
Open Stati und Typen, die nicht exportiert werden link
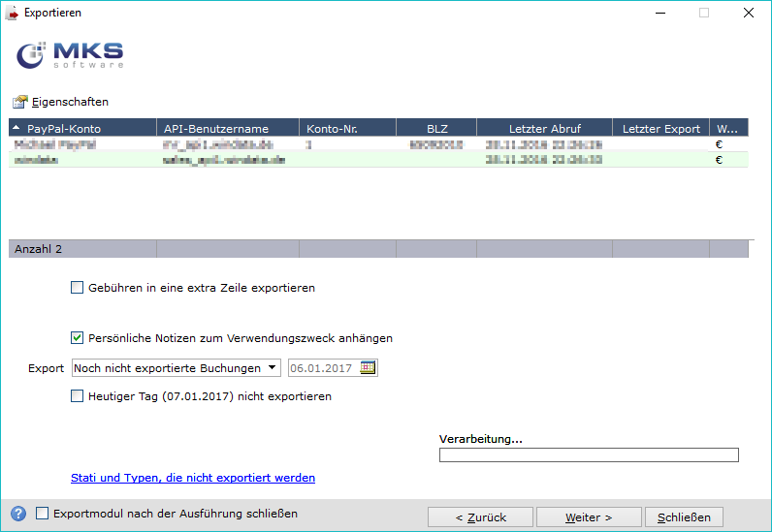(x=193, y=478)
